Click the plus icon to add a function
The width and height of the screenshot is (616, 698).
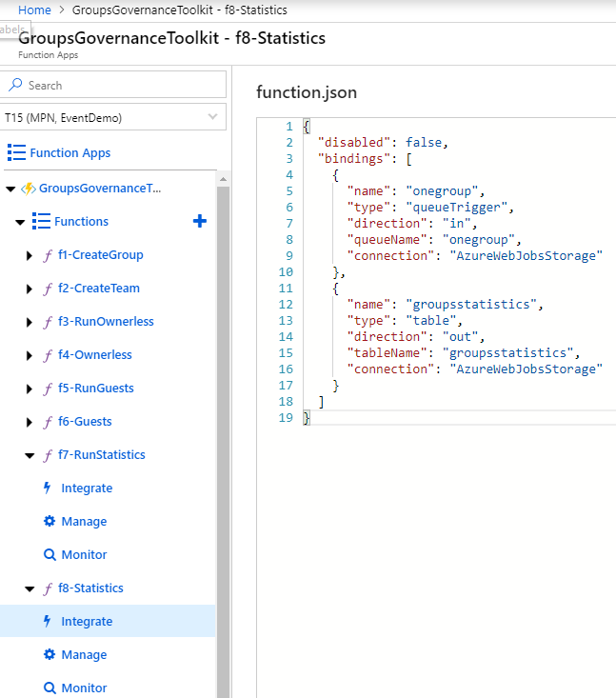(x=200, y=221)
